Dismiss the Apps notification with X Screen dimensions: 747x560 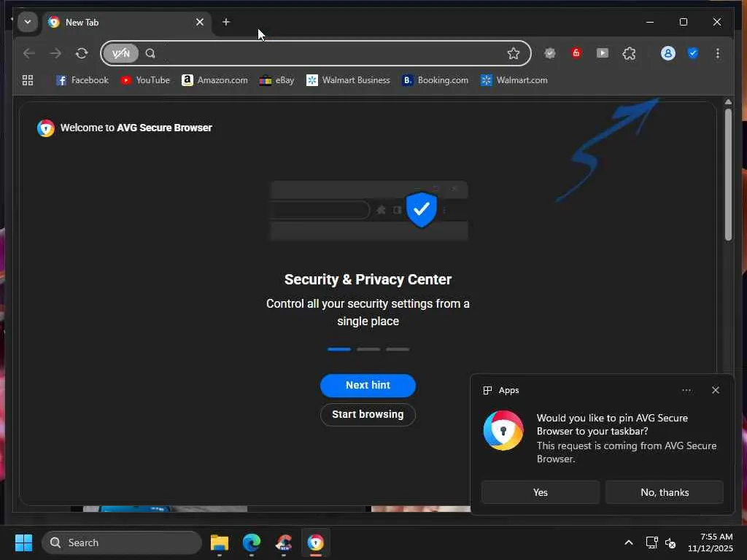pyautogui.click(x=716, y=390)
